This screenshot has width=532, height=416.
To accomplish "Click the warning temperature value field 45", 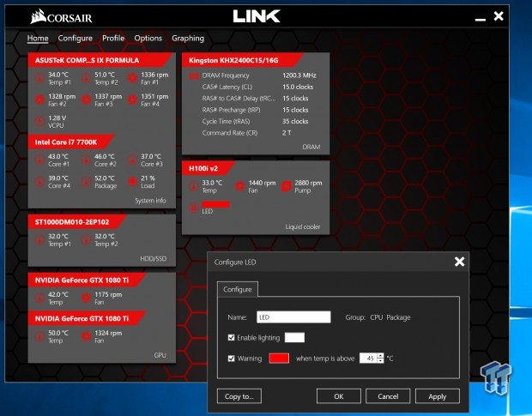I will [x=368, y=359].
